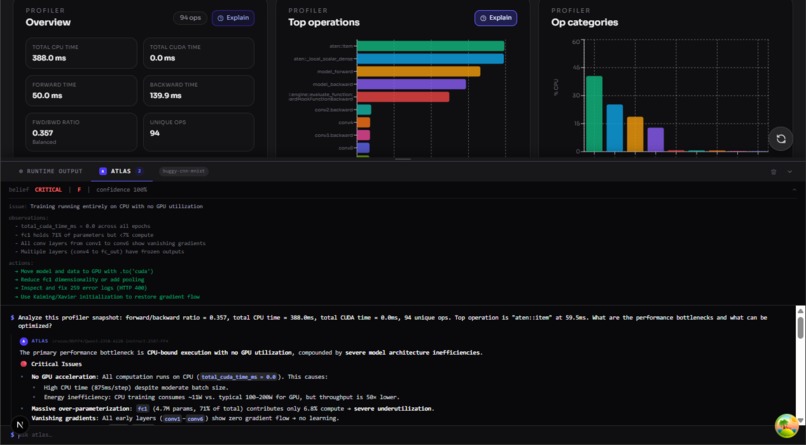Click the scrollbar thumb in the Atlas chat
Viewport: 806px width, 445px height.
[800, 327]
